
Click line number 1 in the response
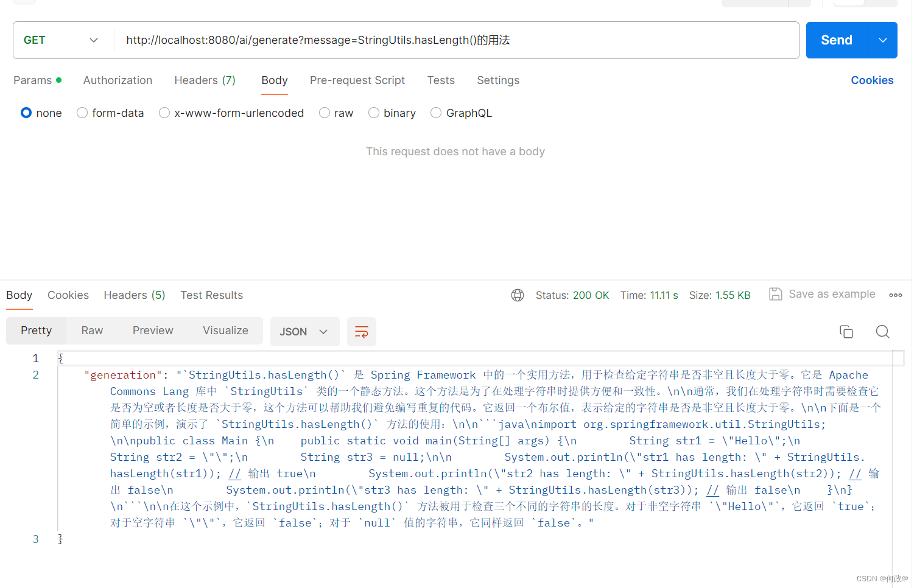[x=36, y=359]
